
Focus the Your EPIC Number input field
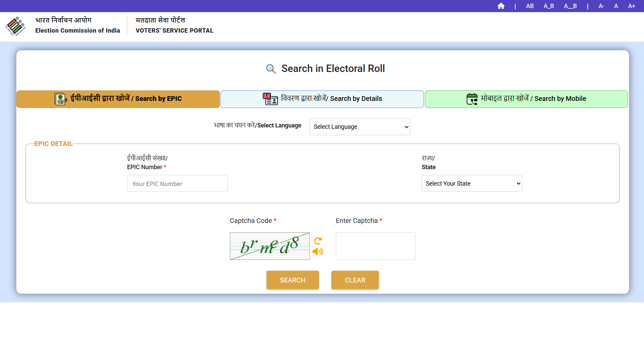pos(177,183)
